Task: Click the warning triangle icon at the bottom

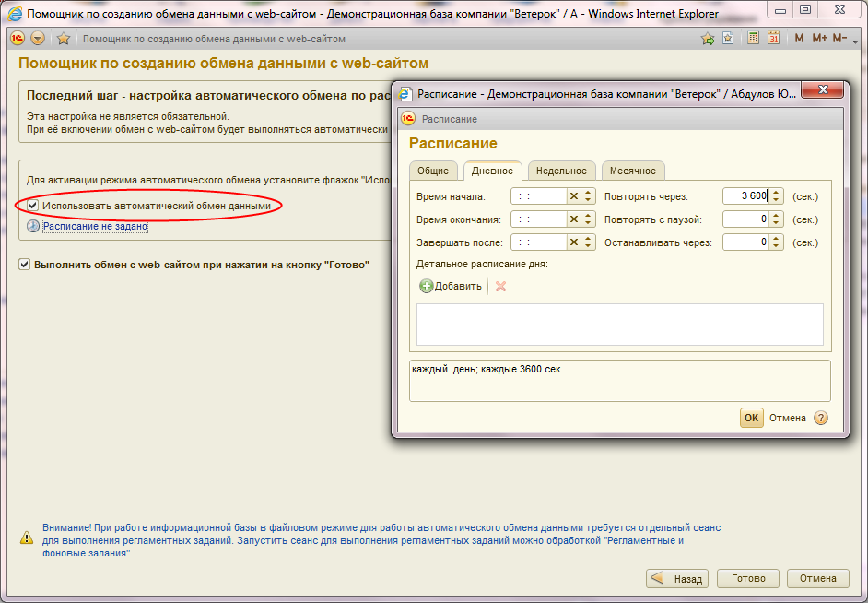Action: click(26, 538)
